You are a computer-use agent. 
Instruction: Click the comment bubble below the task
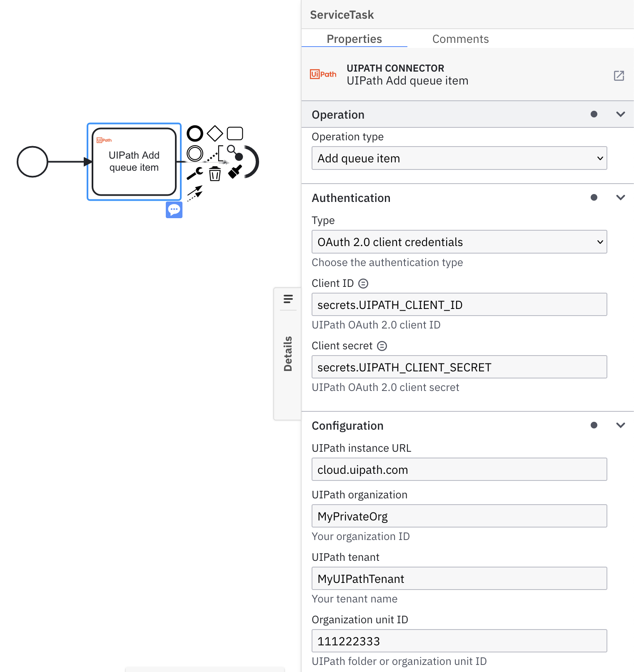click(174, 210)
